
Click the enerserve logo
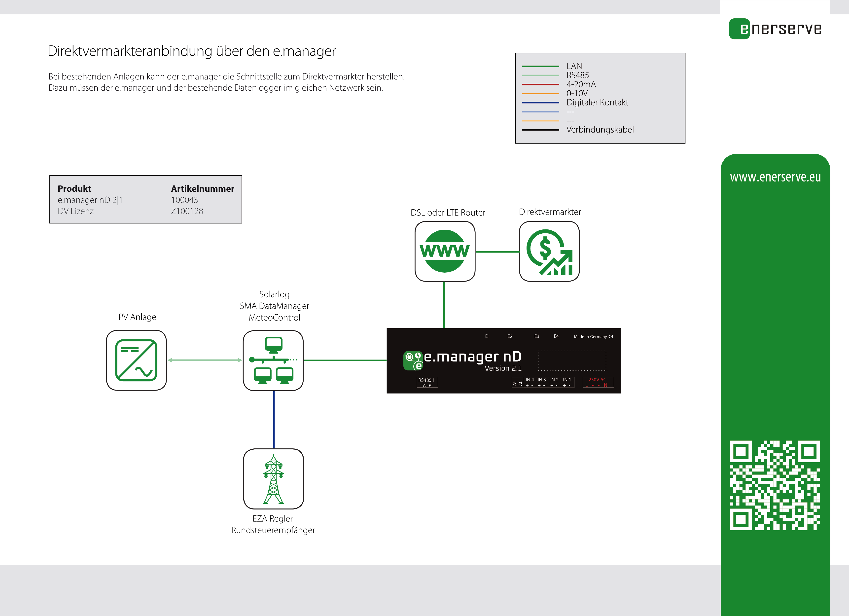(x=775, y=29)
